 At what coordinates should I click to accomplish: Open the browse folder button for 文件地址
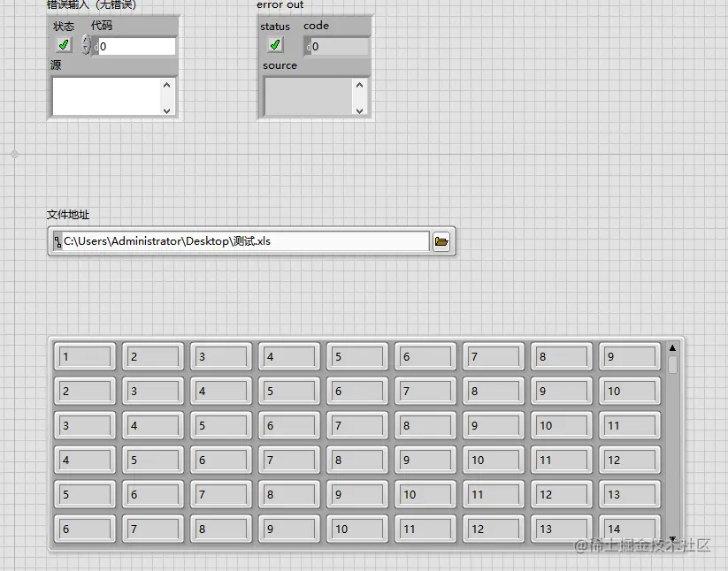coord(441,241)
